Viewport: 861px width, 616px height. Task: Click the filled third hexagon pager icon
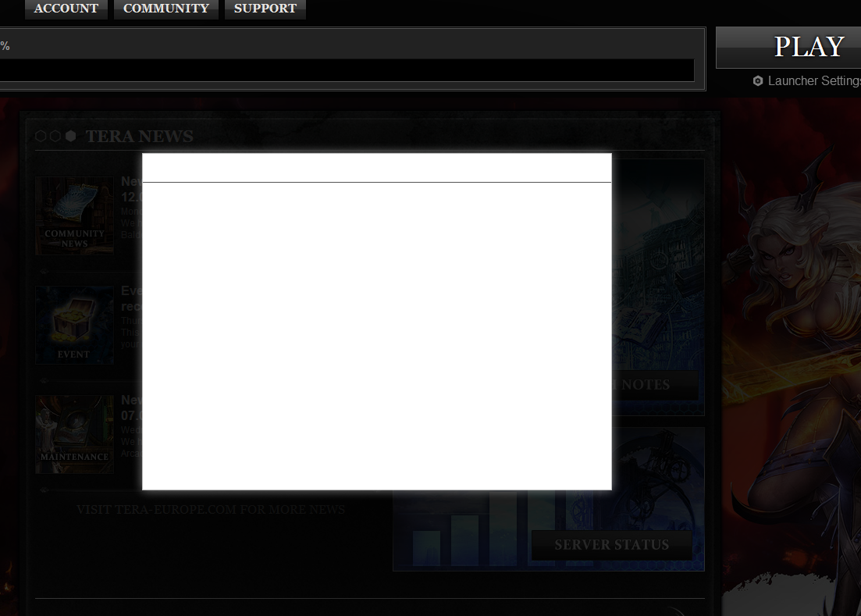[70, 136]
